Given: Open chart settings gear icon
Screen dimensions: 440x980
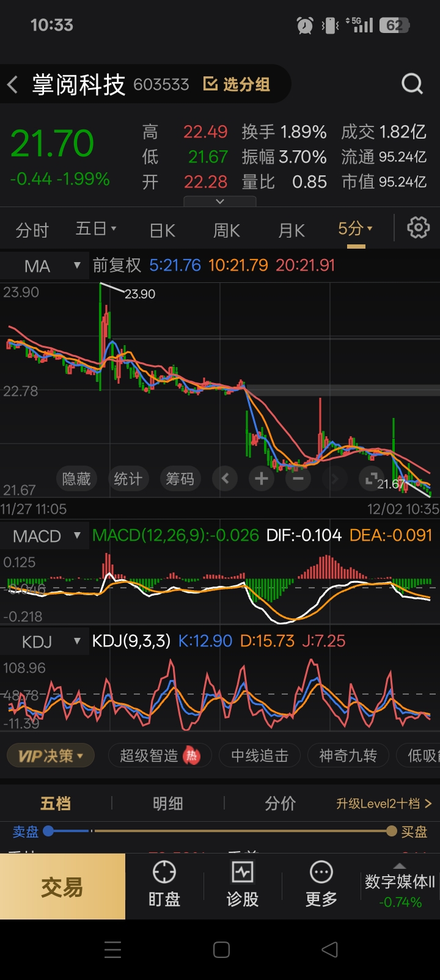Looking at the screenshot, I should point(419,228).
